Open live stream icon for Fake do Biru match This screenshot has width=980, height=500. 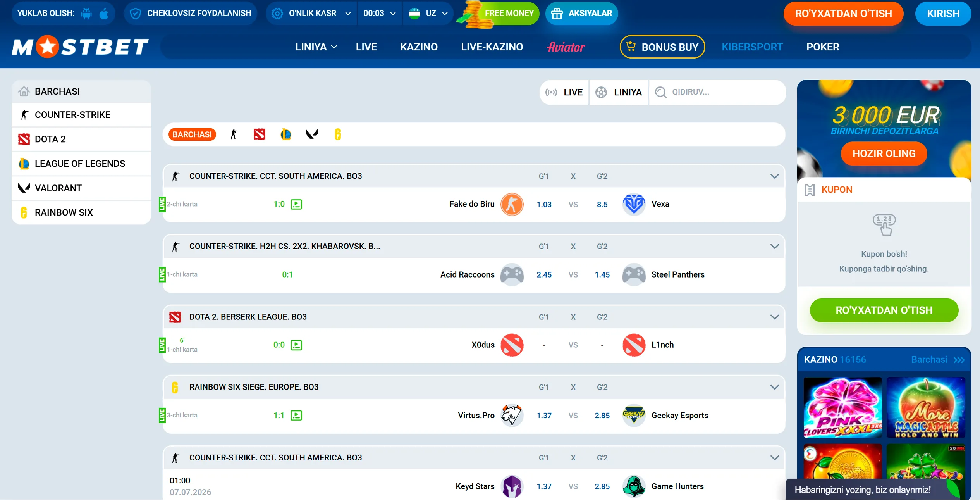click(x=296, y=204)
